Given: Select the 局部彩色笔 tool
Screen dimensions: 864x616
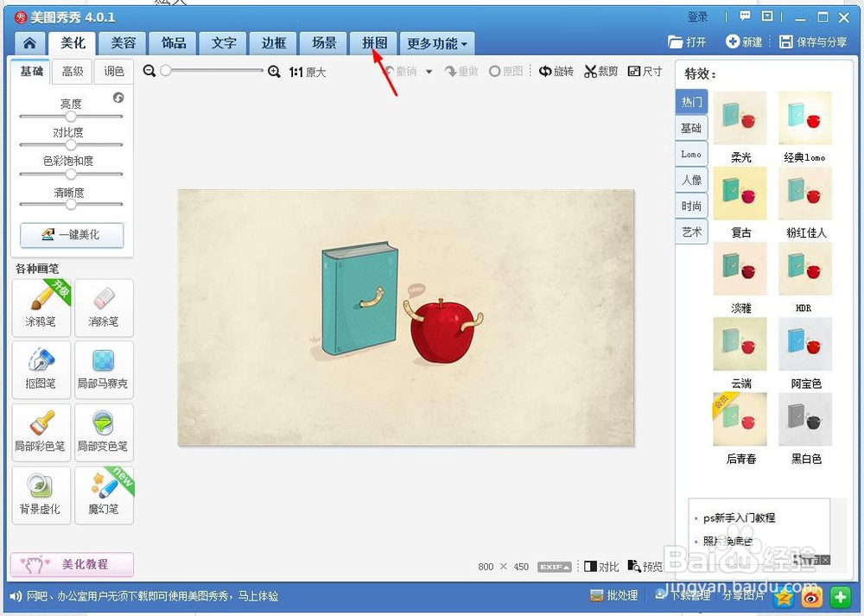Looking at the screenshot, I should tap(41, 433).
